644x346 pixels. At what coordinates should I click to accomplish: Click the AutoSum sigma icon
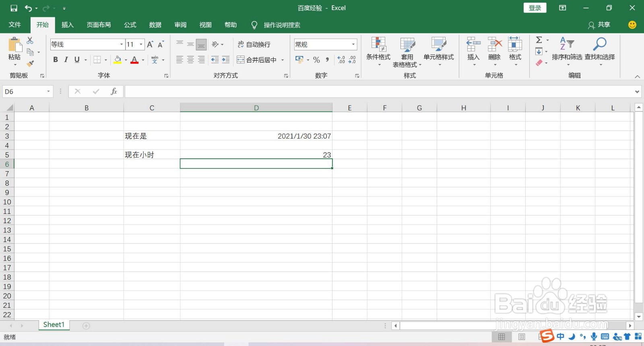[x=539, y=40]
